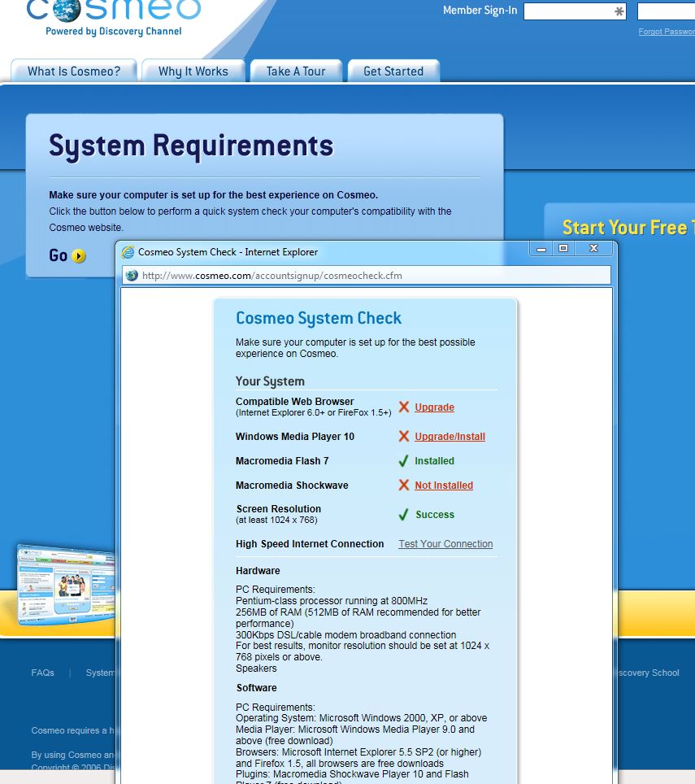Click the Windows Media Player 10 label

click(x=295, y=437)
